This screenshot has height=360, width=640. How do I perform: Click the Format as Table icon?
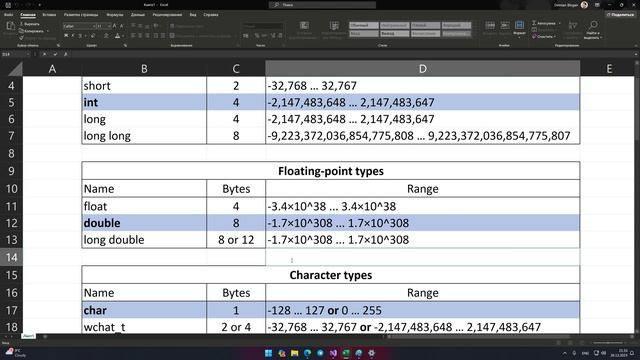334,26
